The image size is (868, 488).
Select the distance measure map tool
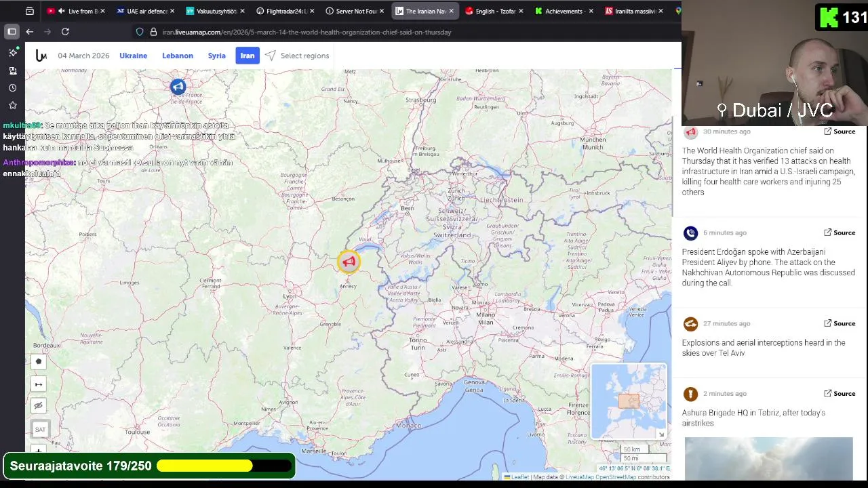pyautogui.click(x=39, y=384)
